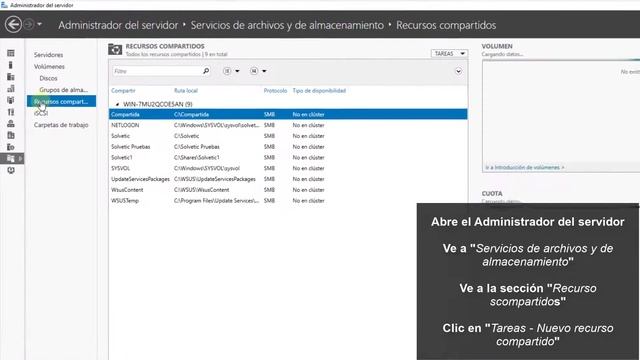The height and width of the screenshot is (360, 640).
Task: Open the Local Server icon in left rail
Action: click(11, 65)
